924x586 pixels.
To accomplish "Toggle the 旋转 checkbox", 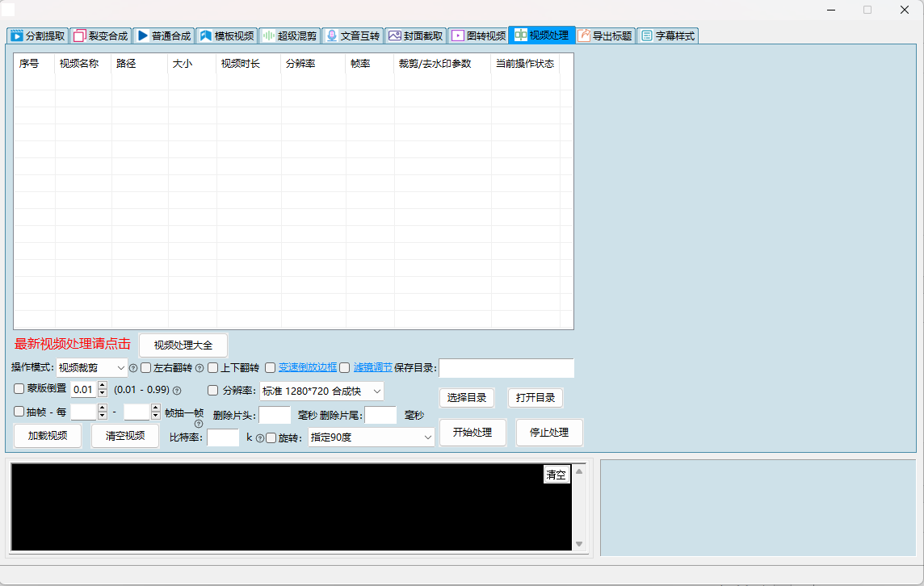I will click(x=271, y=438).
